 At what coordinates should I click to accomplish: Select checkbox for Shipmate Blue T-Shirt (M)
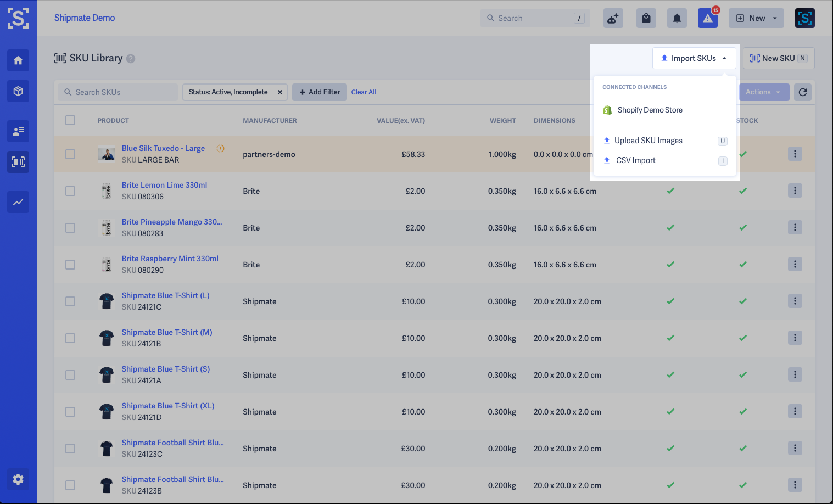(x=70, y=338)
